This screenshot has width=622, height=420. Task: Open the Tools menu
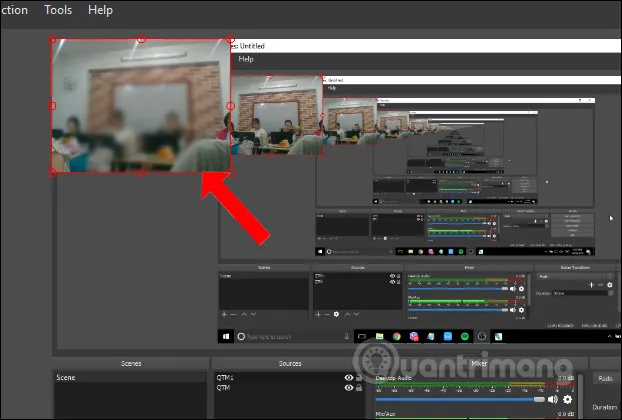pos(58,10)
